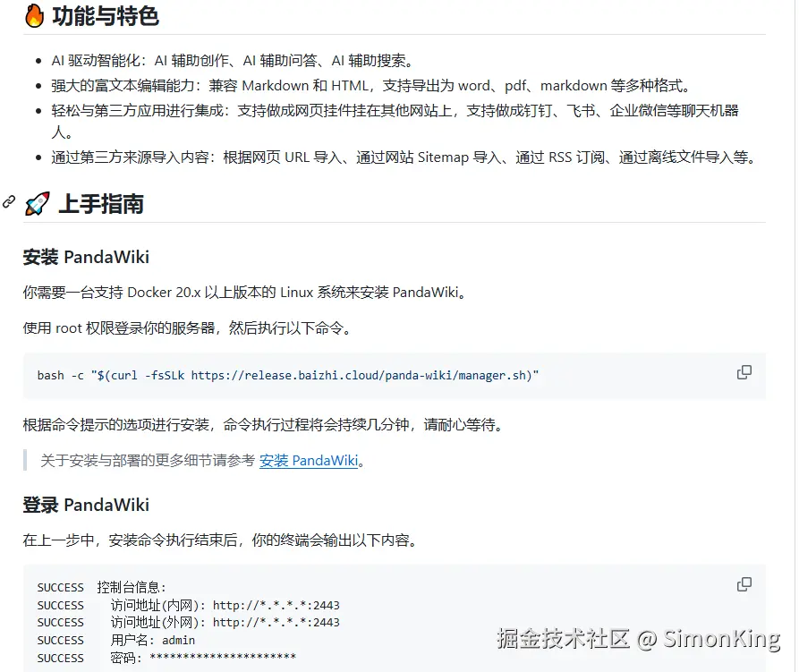Click the 密码 masked password line
The image size is (799, 672).
166,658
